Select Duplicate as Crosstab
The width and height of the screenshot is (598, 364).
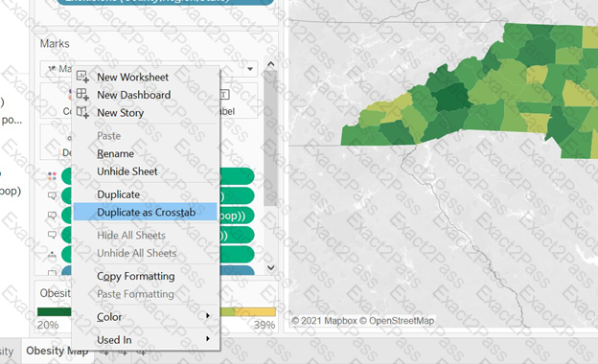click(146, 212)
